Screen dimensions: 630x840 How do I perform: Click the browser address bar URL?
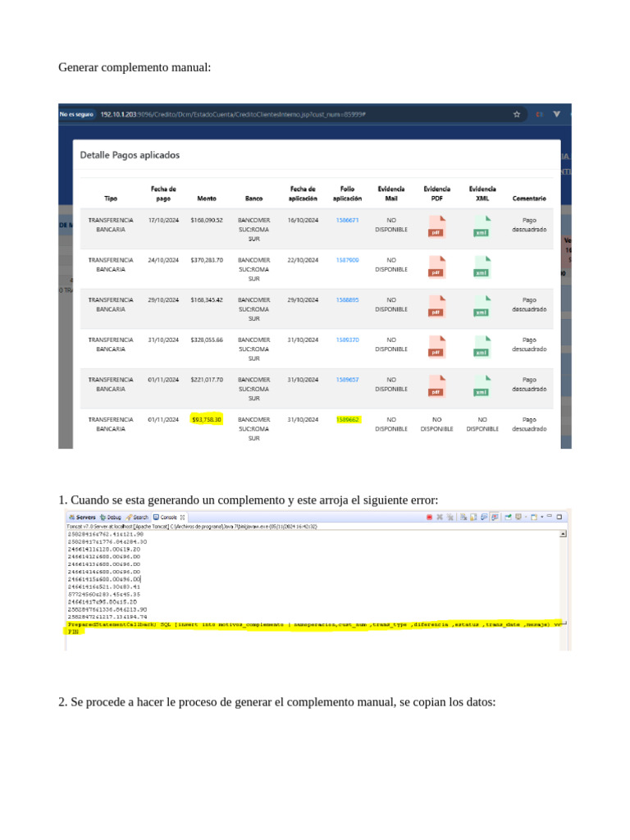tap(233, 114)
